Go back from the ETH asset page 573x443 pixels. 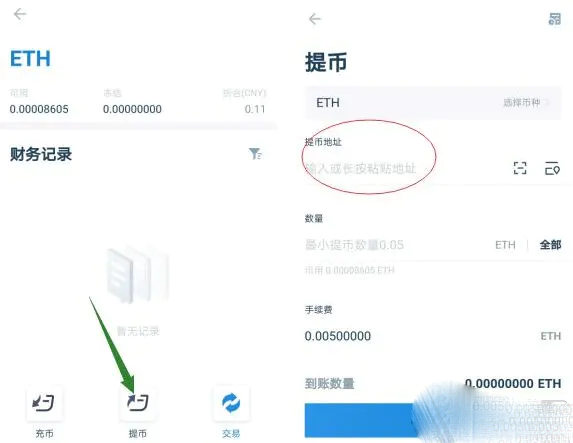click(x=20, y=14)
